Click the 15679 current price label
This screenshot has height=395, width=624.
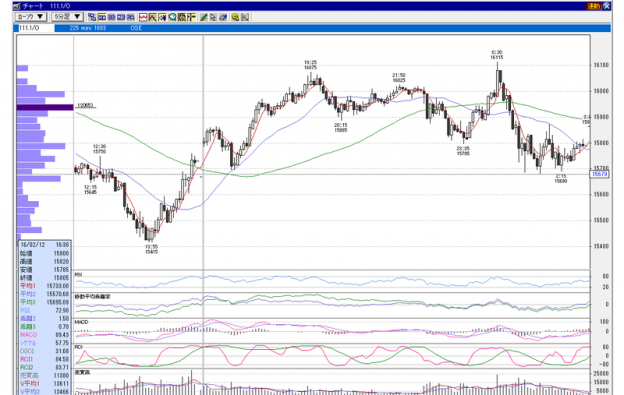599,174
